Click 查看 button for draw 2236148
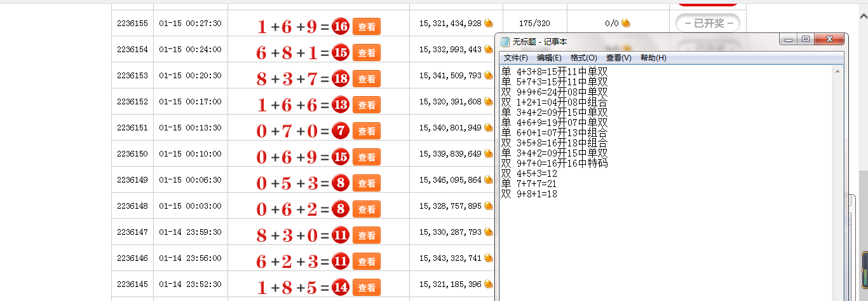868x301 pixels. coord(367,209)
